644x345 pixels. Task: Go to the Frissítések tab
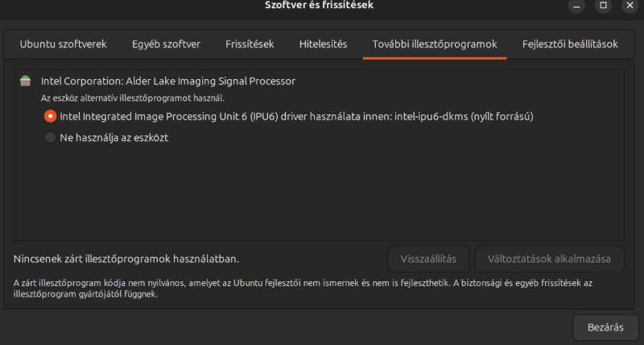pyautogui.click(x=250, y=44)
